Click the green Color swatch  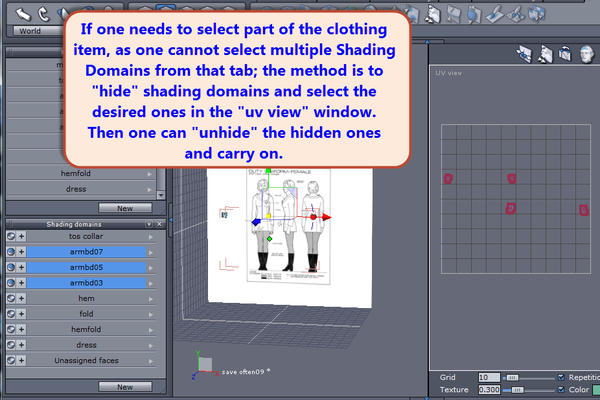point(596,390)
